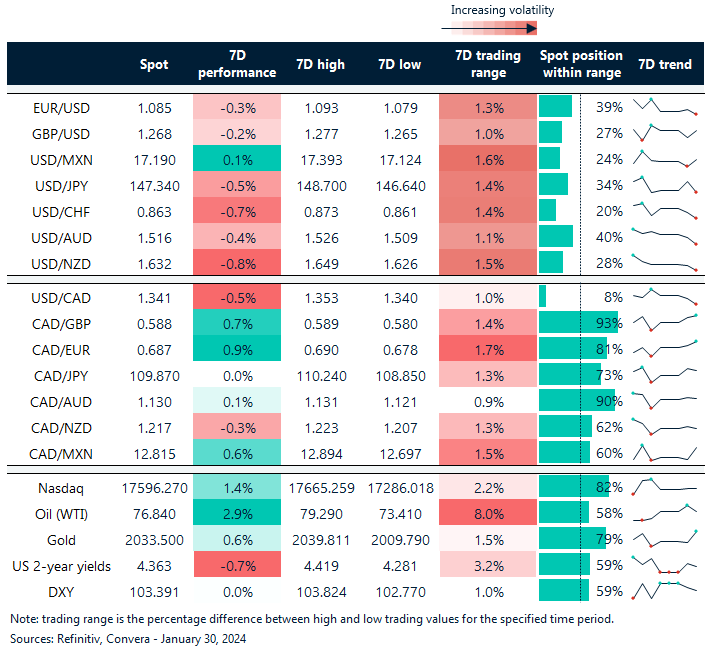Click the Increasing volatility arrow
Screen dimensions: 711x656
(x=501, y=29)
